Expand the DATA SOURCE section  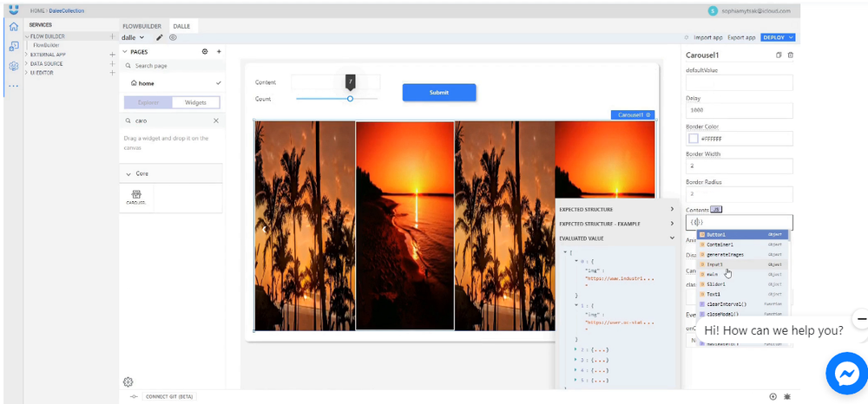click(x=27, y=63)
